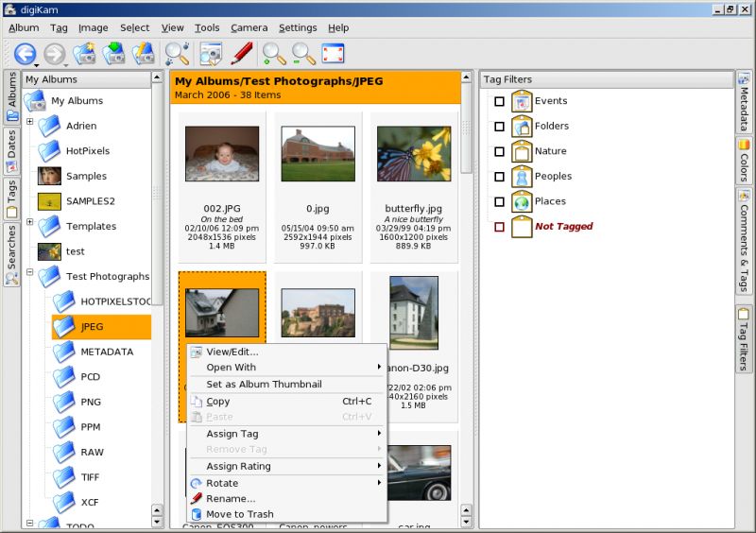Click the blue Back navigation arrow
This screenshot has width=756, height=533.
coord(24,54)
